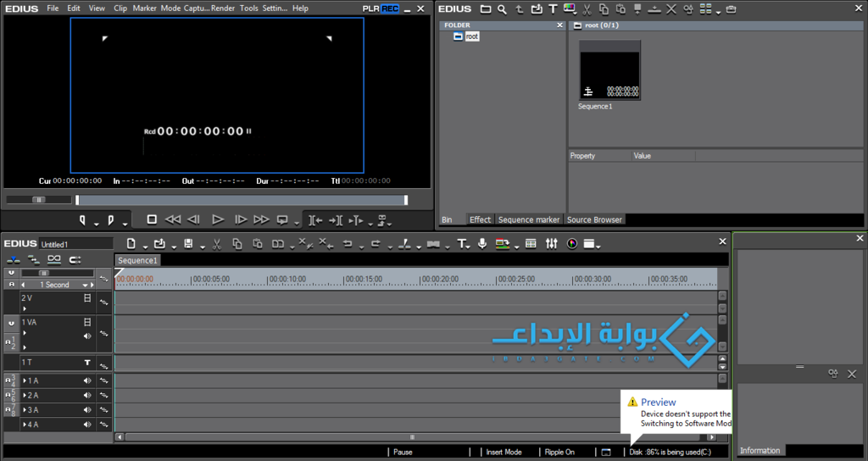The width and height of the screenshot is (868, 461).
Task: Click the Redo arrow in the timeline toolbar
Action: (376, 244)
